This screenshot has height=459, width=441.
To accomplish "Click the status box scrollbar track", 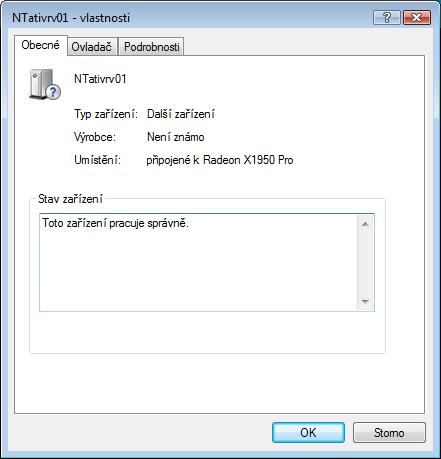I will pos(365,263).
